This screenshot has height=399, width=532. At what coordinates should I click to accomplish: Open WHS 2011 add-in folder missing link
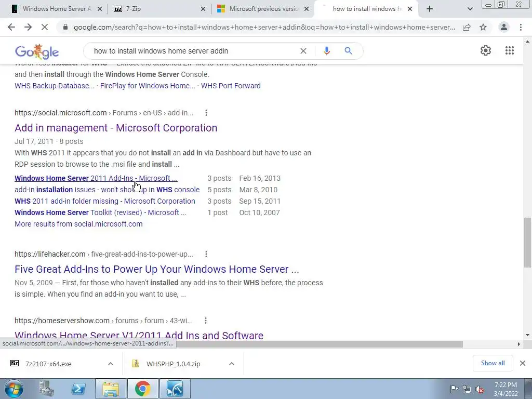(105, 201)
